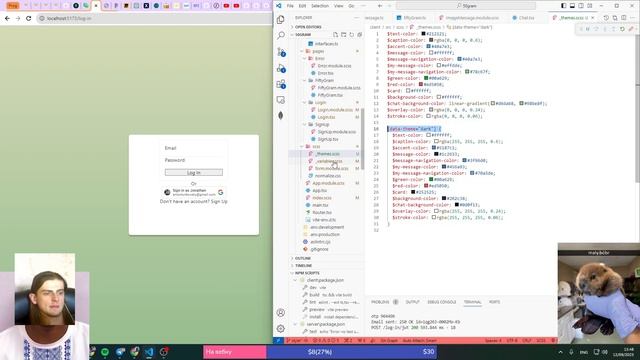Open the Edit menu
The height and width of the screenshot is (360, 640).
pos(302,6)
